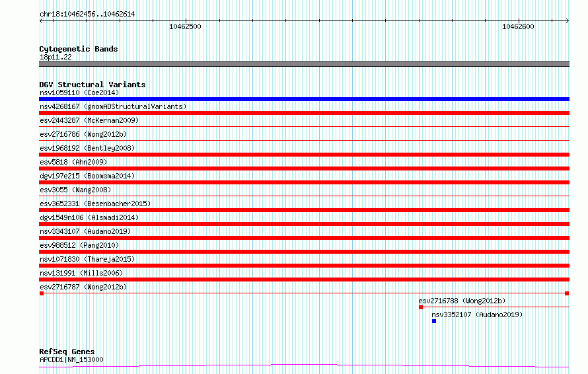Click the thin red line of esv2443287

click(304, 127)
